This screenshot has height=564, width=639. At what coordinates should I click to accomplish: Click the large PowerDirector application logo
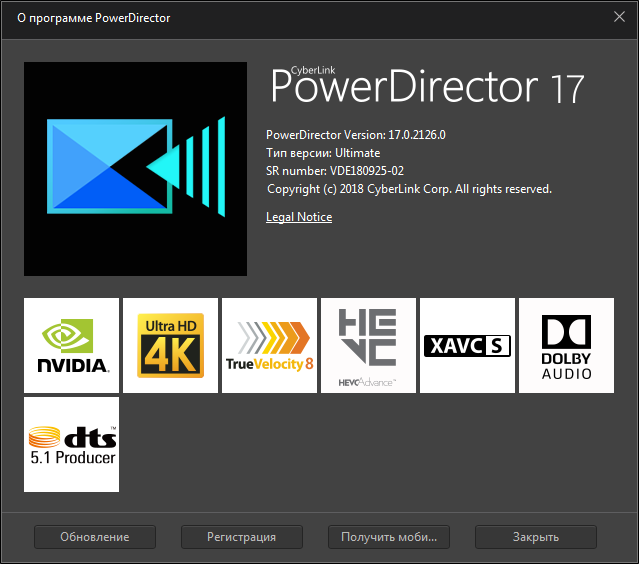(135, 169)
